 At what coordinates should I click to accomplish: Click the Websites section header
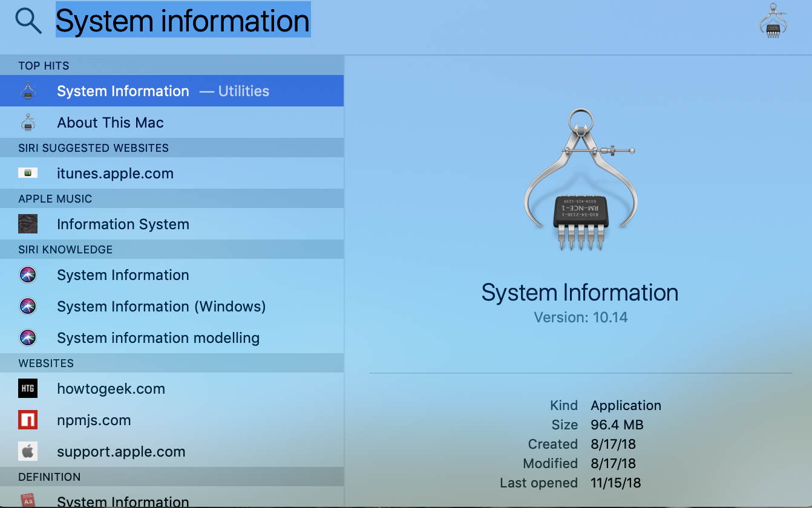pos(172,363)
